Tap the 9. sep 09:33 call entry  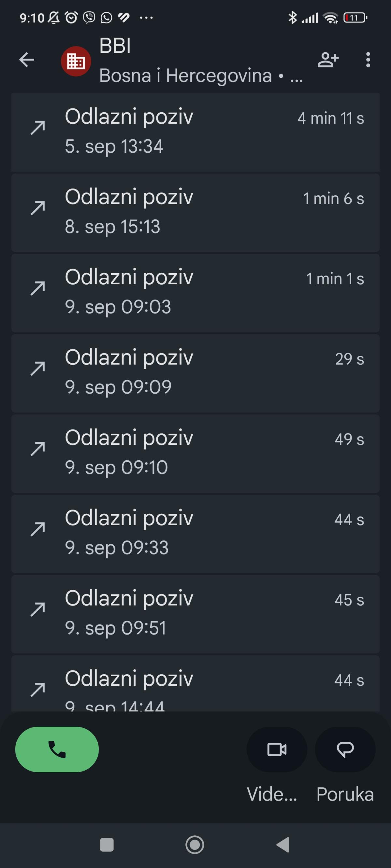(x=195, y=533)
